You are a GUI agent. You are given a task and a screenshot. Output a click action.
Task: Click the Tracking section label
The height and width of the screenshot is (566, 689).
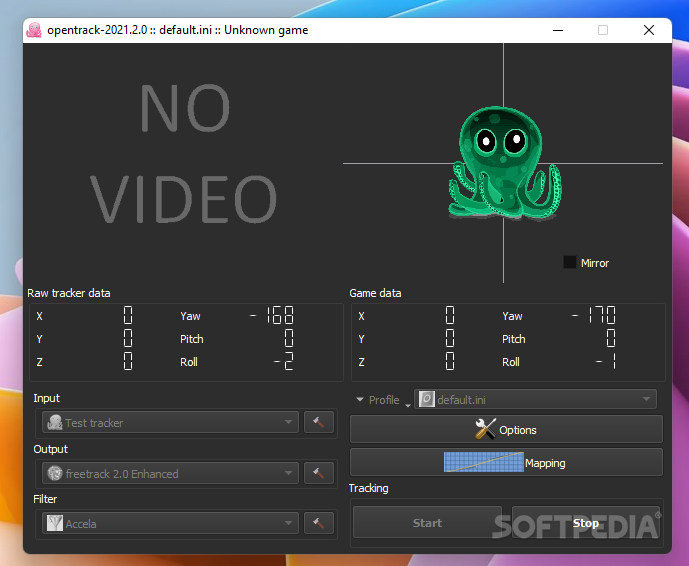368,488
